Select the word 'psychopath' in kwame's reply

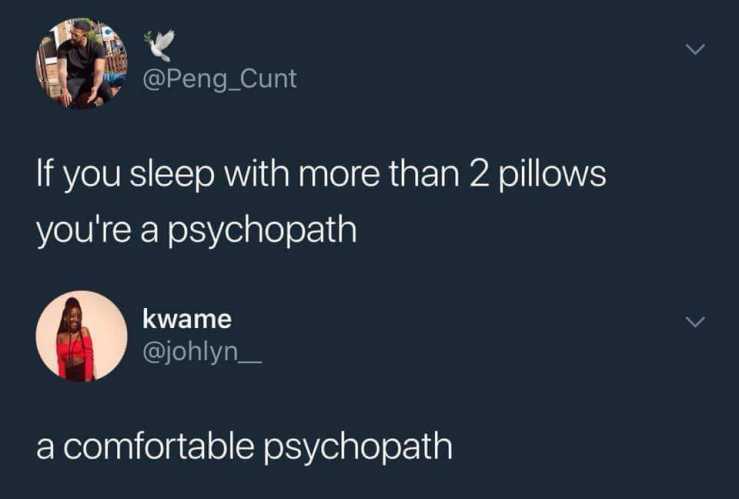pyautogui.click(x=358, y=447)
